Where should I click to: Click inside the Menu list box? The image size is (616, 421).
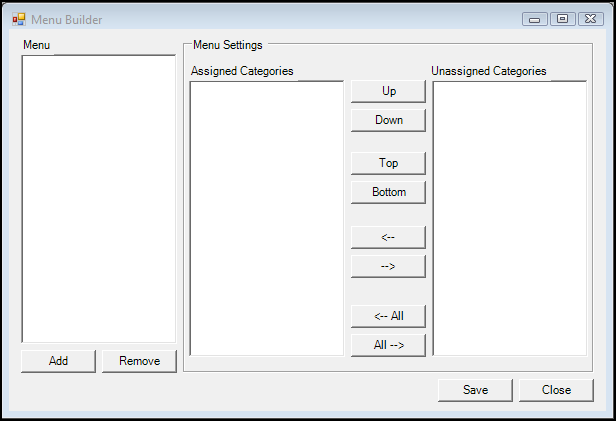click(99, 199)
